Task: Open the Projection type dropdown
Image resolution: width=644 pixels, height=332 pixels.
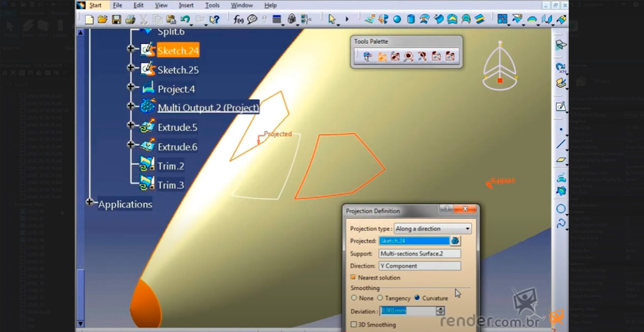Action: coord(432,229)
